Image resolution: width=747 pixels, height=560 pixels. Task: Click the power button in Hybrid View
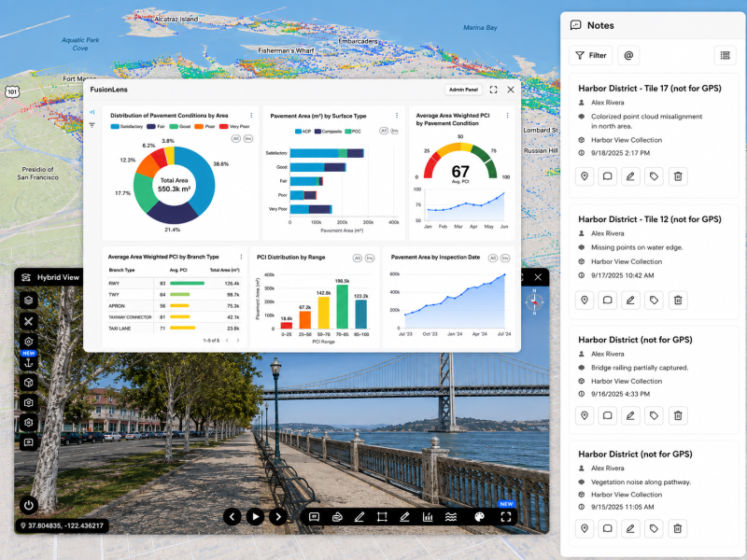29,505
